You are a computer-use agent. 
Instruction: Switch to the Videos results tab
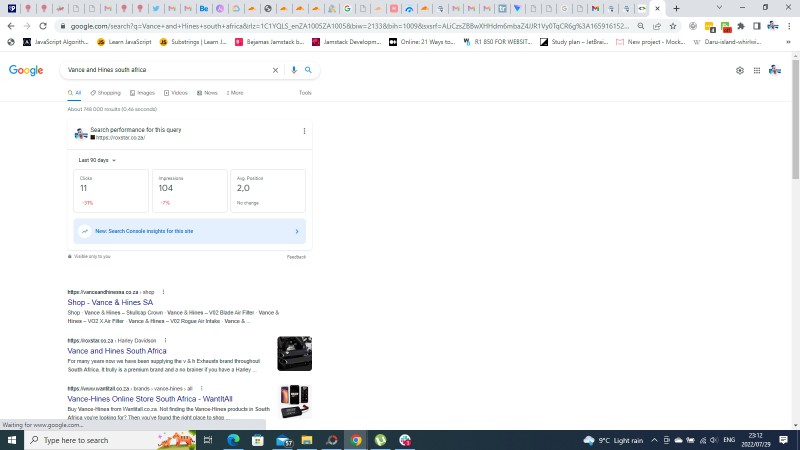click(176, 93)
